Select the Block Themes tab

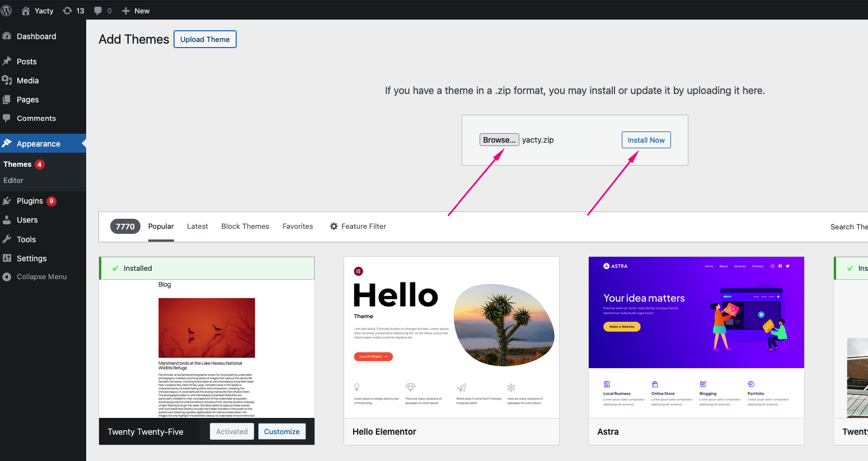(245, 227)
